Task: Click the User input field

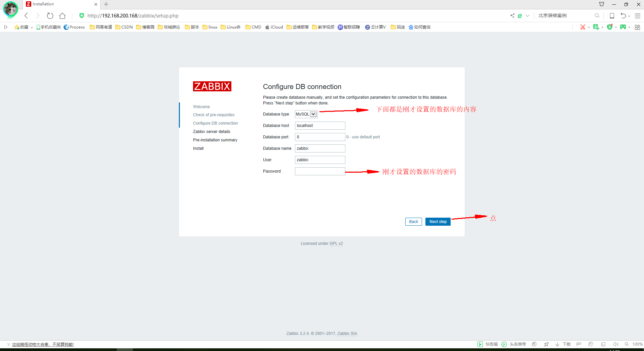Action: 320,160
